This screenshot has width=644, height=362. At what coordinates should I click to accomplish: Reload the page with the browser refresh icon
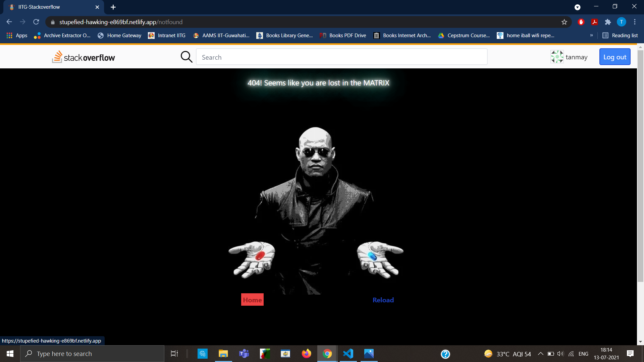(x=36, y=22)
